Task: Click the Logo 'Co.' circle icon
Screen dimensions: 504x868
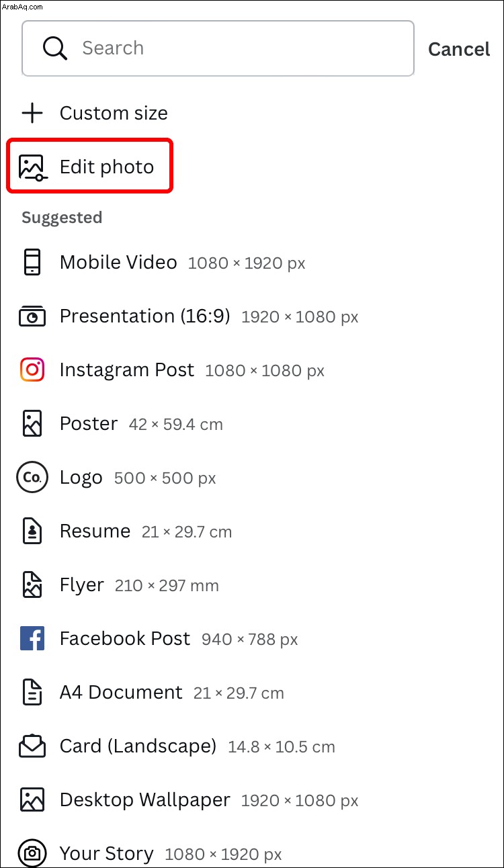Action: [32, 478]
